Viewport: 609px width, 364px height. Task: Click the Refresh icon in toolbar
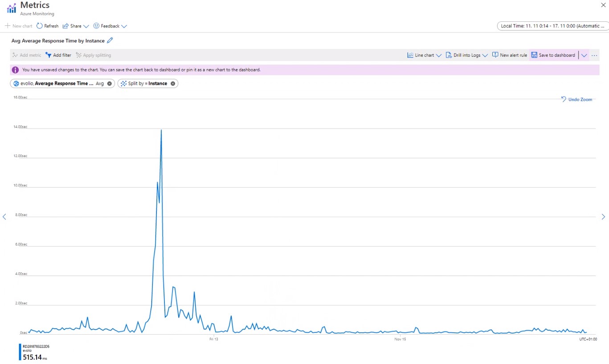tap(40, 26)
